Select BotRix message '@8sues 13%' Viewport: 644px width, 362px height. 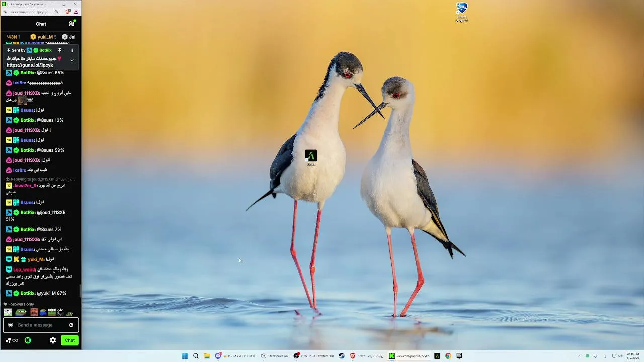point(34,120)
